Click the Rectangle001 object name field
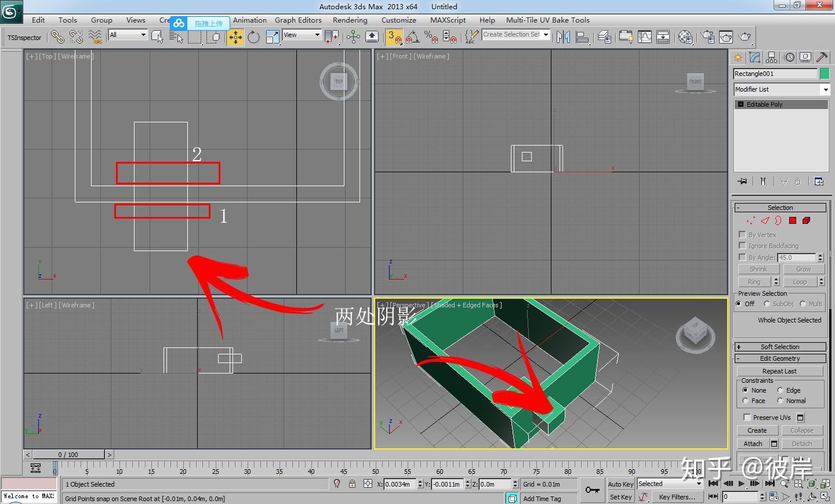Image resolution: width=835 pixels, height=504 pixels. 775,74
